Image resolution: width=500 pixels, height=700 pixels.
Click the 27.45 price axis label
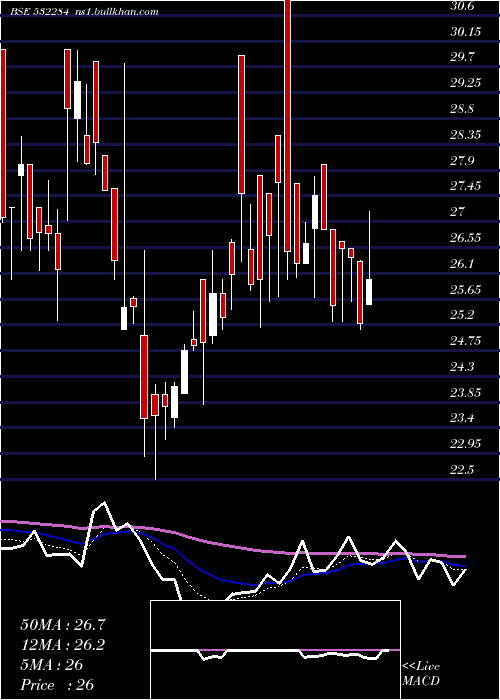coord(465,186)
